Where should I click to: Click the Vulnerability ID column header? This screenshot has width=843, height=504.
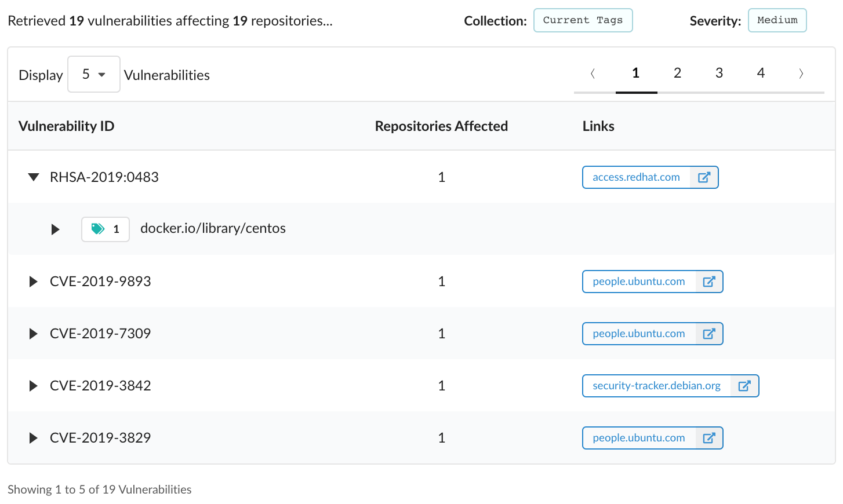pyautogui.click(x=67, y=126)
